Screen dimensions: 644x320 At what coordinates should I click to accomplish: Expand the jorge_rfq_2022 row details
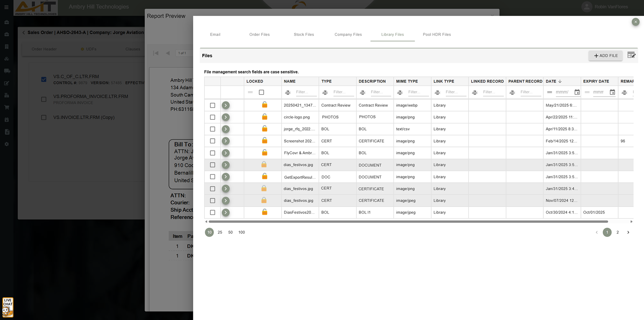226,129
